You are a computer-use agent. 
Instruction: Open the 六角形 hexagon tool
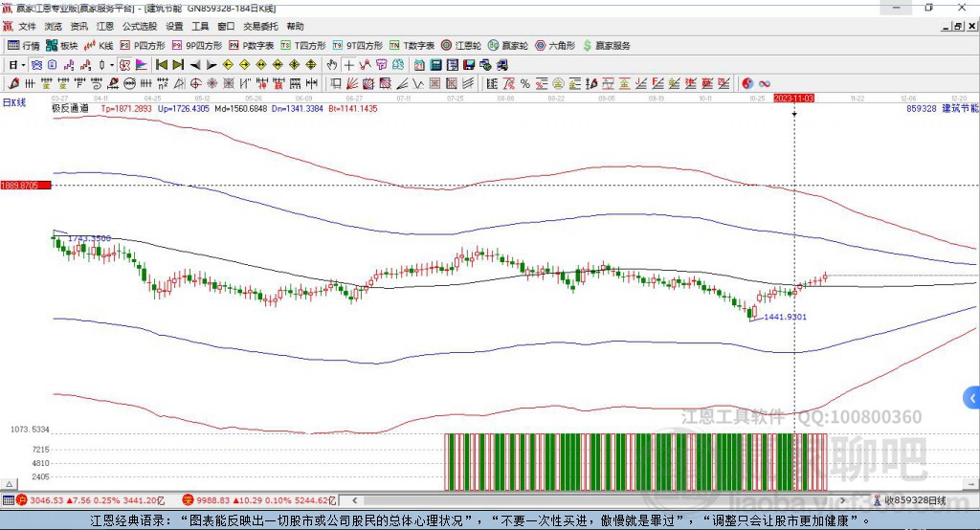pyautogui.click(x=556, y=45)
